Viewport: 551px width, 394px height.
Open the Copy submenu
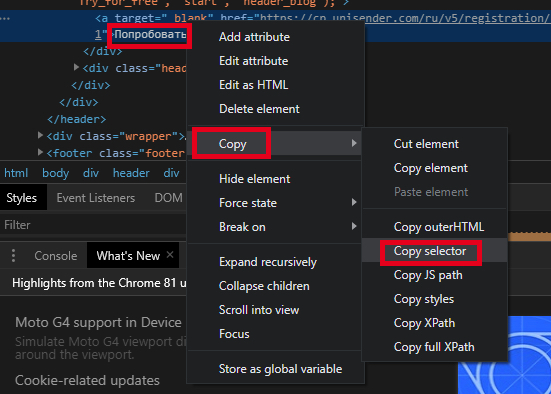[275, 143]
